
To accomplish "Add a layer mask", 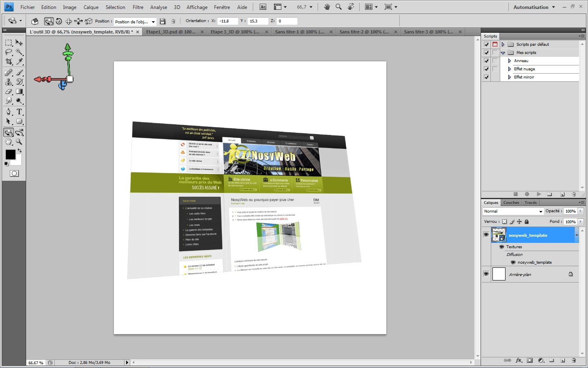I will point(530,360).
